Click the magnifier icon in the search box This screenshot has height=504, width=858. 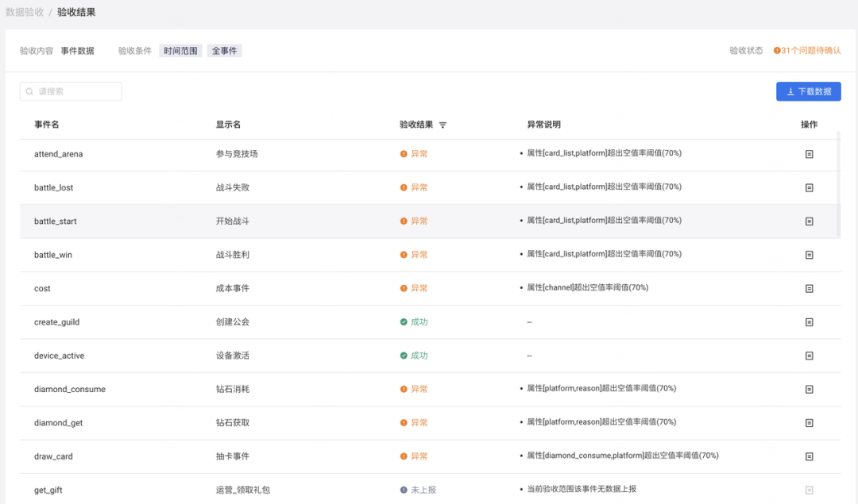pos(29,91)
